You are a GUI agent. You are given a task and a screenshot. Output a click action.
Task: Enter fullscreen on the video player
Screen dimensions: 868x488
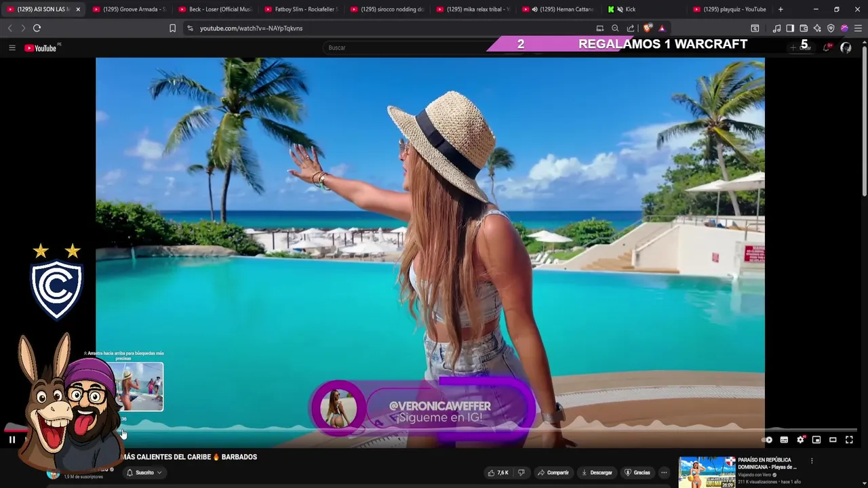pos(849,440)
